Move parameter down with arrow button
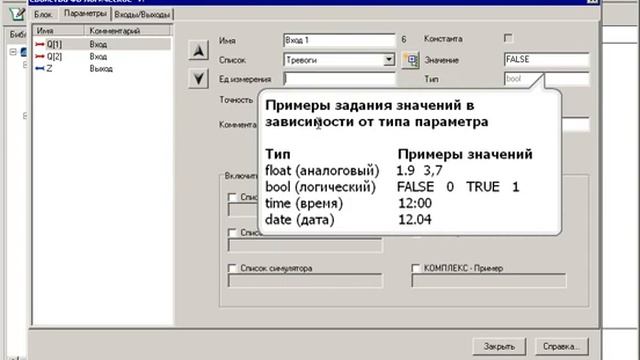Screen dimensions: 640x360 point(198,78)
